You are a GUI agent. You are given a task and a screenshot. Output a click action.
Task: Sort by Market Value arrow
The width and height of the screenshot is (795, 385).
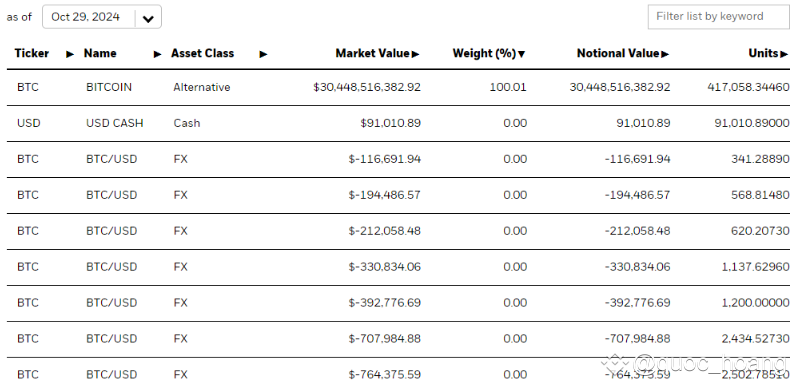(416, 54)
